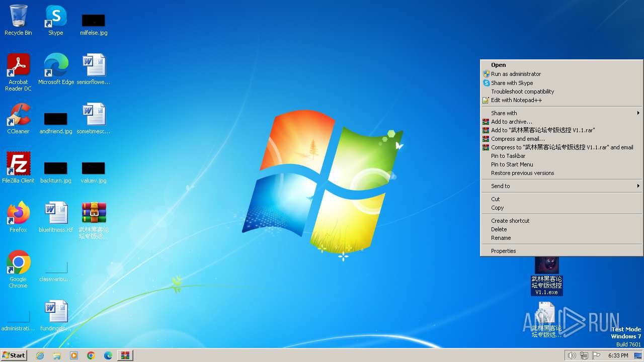Select the WinRAR archive desktop icon
Viewport: 644px width, 362px height.
click(94, 220)
